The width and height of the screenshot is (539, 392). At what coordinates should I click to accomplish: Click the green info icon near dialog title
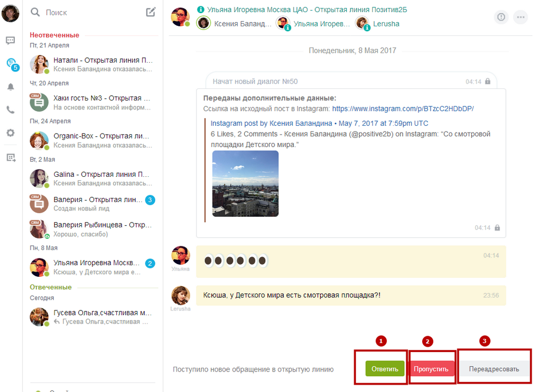[x=201, y=9]
